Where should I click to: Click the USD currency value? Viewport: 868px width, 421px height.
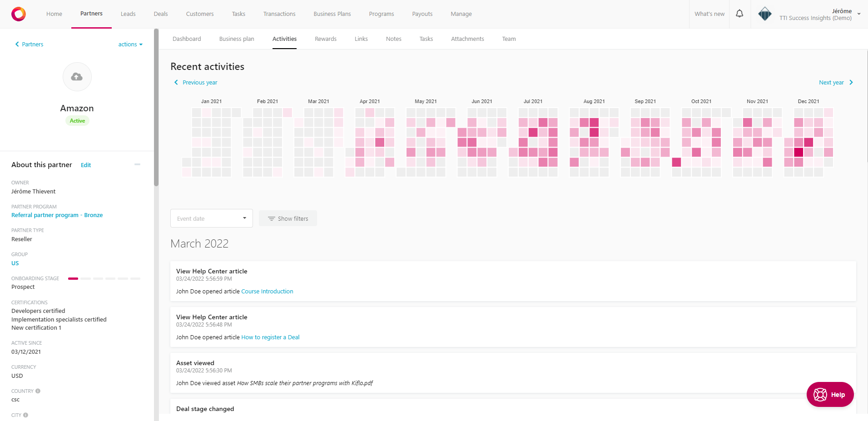(x=17, y=376)
